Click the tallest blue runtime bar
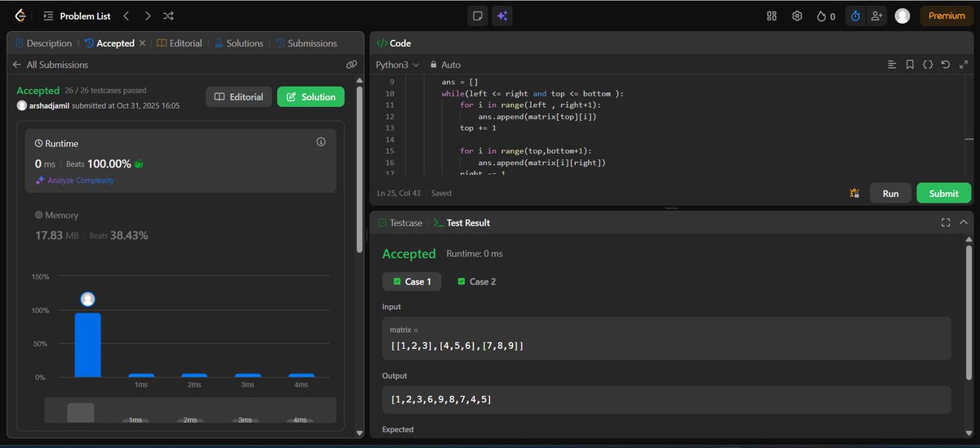This screenshot has width=980, height=448. pos(88,345)
